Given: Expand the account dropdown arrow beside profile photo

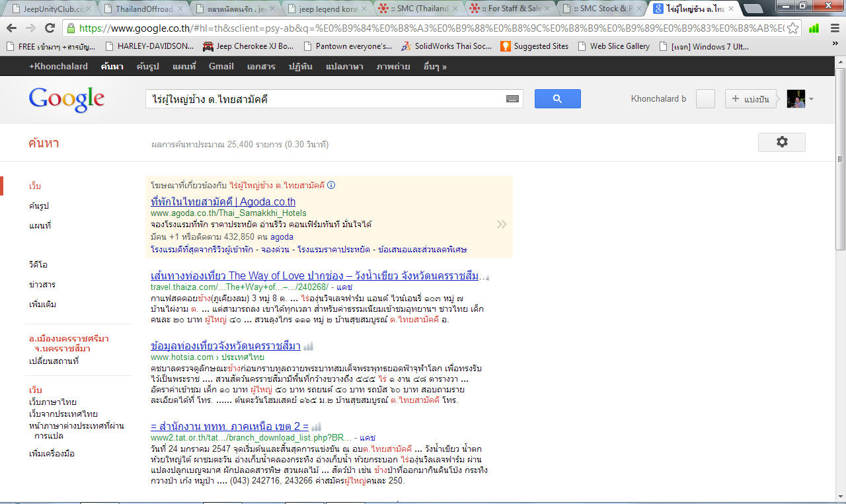Looking at the screenshot, I should click(x=811, y=100).
